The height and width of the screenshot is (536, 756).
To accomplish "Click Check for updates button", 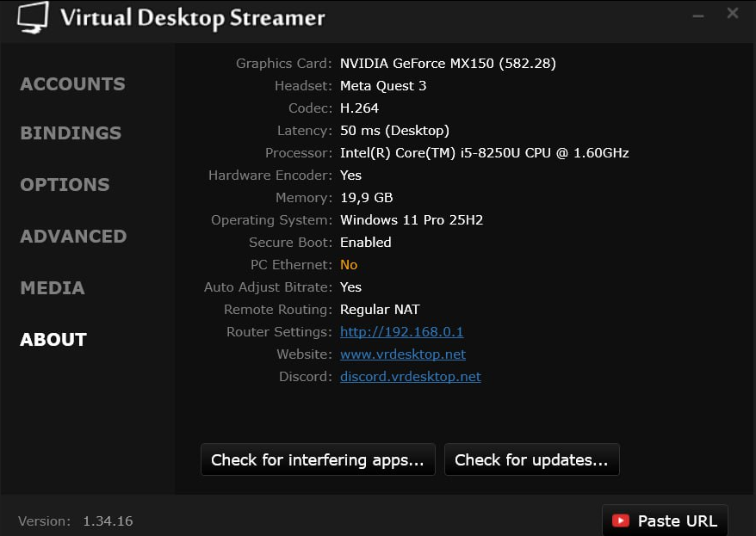I will coord(531,459).
